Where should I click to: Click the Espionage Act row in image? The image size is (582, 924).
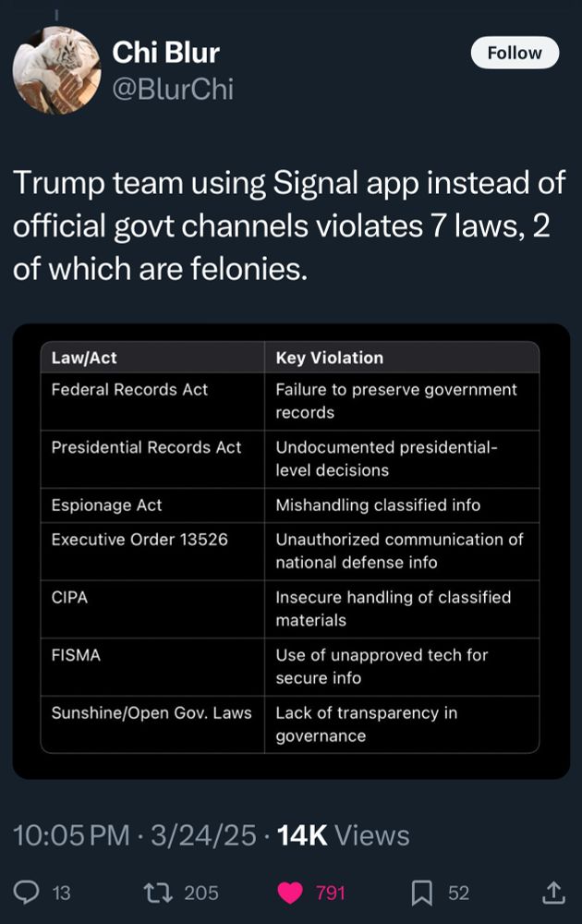point(107,505)
